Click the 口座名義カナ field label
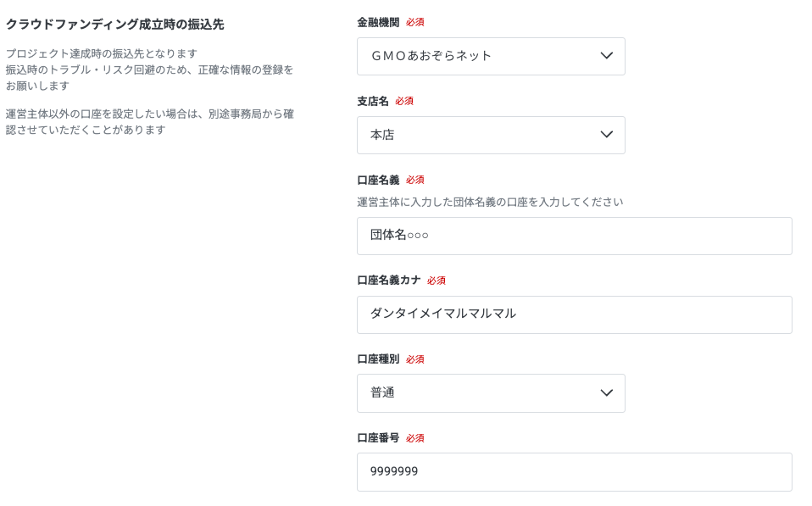Image resolution: width=812 pixels, height=506 pixels. point(389,281)
